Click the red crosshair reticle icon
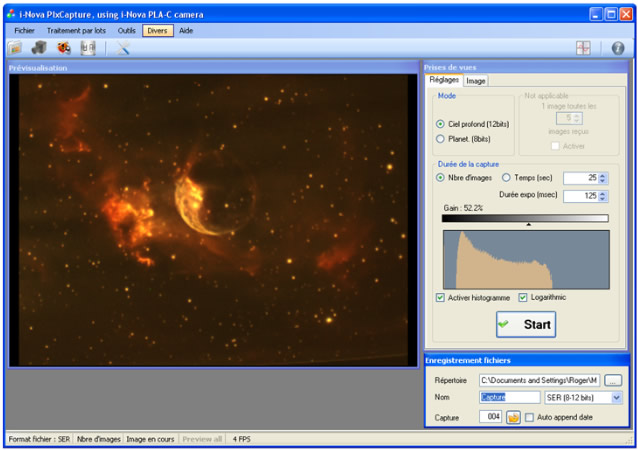638x450 pixels. click(583, 47)
